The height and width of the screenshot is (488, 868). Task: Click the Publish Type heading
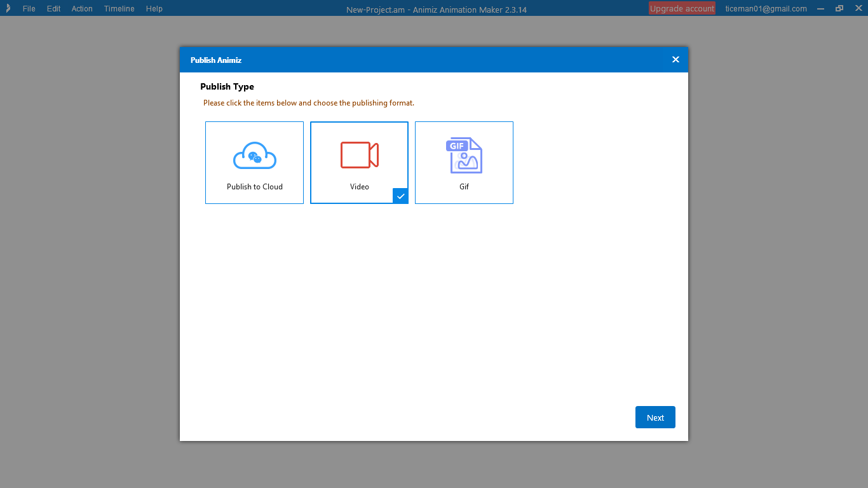click(227, 86)
